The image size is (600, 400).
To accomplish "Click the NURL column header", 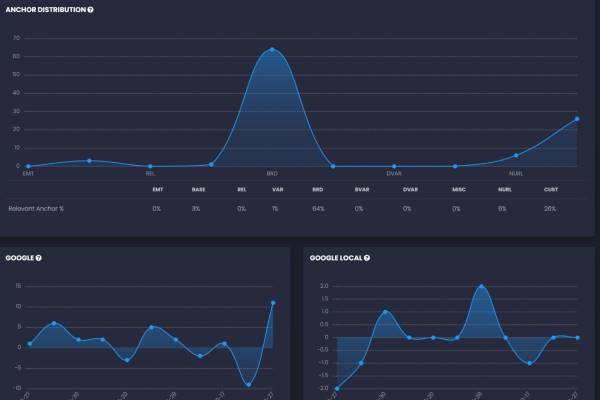I will (x=504, y=189).
